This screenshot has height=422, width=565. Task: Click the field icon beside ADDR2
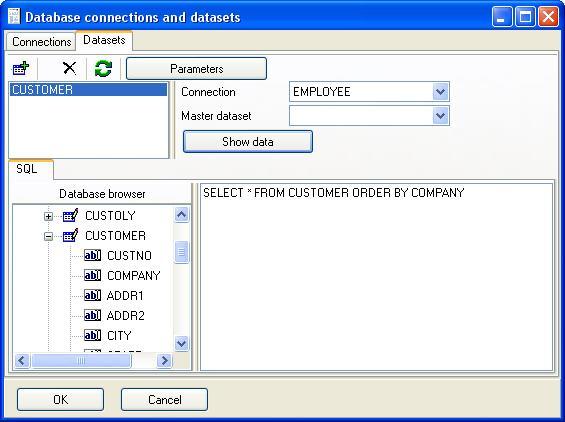(93, 316)
